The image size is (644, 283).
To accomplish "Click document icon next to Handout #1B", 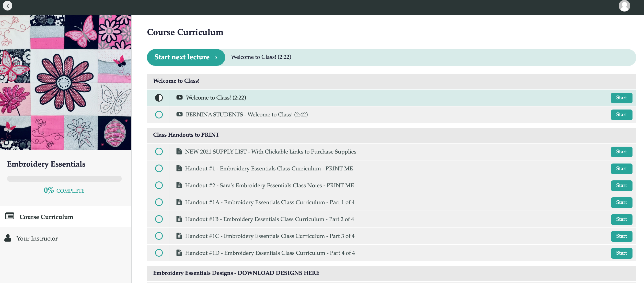I will [x=179, y=219].
